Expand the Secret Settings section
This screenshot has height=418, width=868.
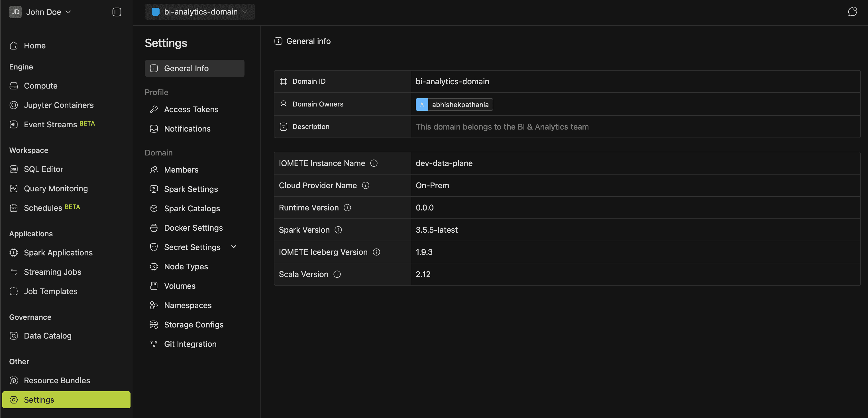point(234,247)
